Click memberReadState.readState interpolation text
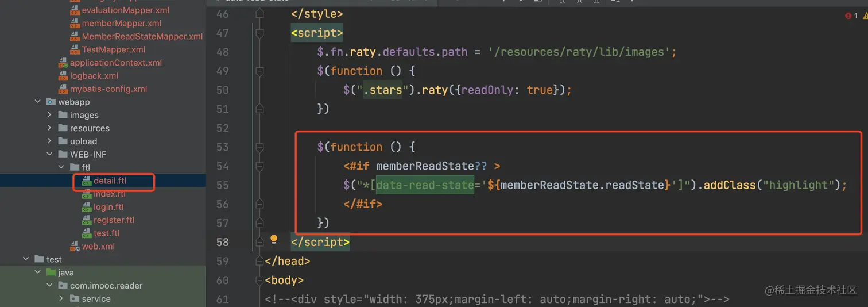 point(583,185)
